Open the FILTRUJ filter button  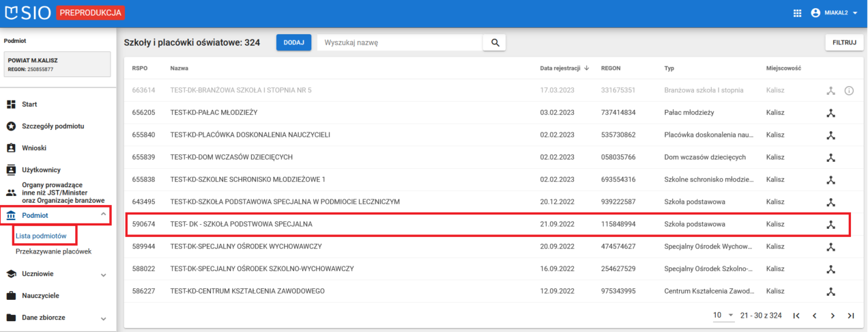coord(844,42)
